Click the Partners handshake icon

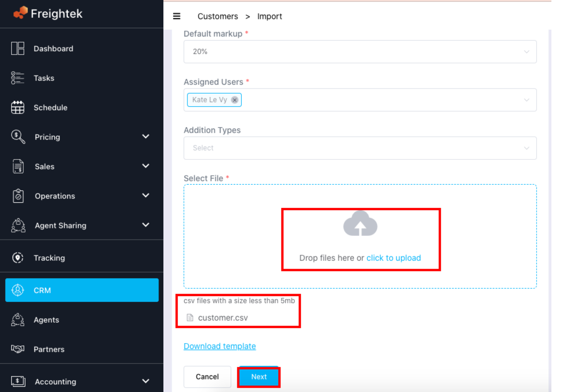click(x=18, y=349)
